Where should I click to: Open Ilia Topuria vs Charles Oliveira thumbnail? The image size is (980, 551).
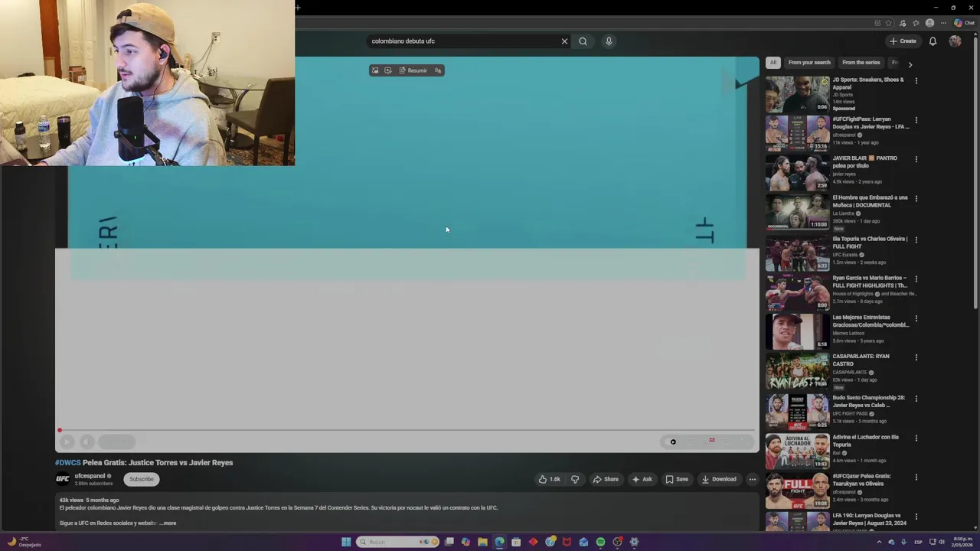click(x=797, y=253)
